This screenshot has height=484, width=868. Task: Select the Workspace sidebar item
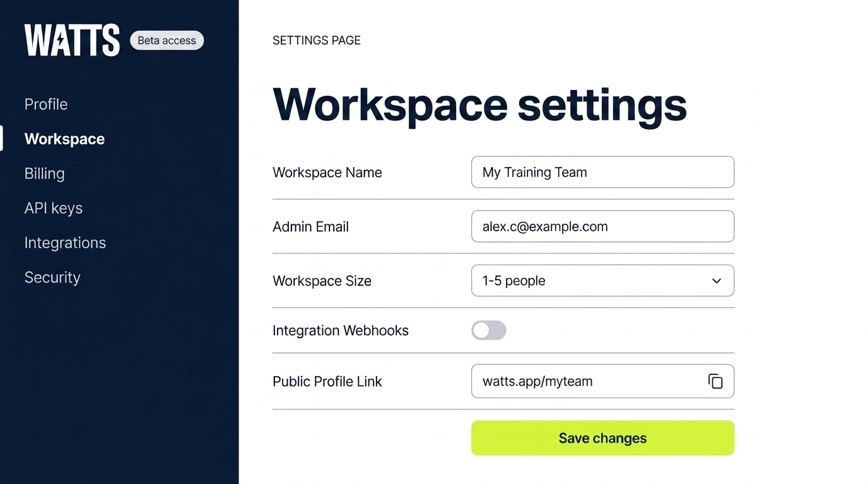[64, 139]
